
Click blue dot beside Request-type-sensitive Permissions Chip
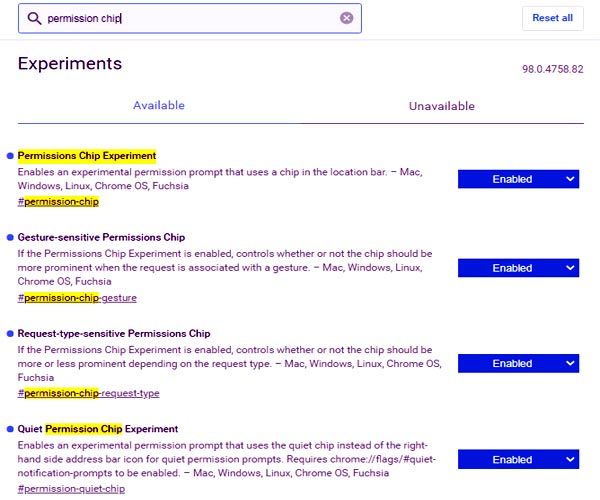(x=10, y=334)
